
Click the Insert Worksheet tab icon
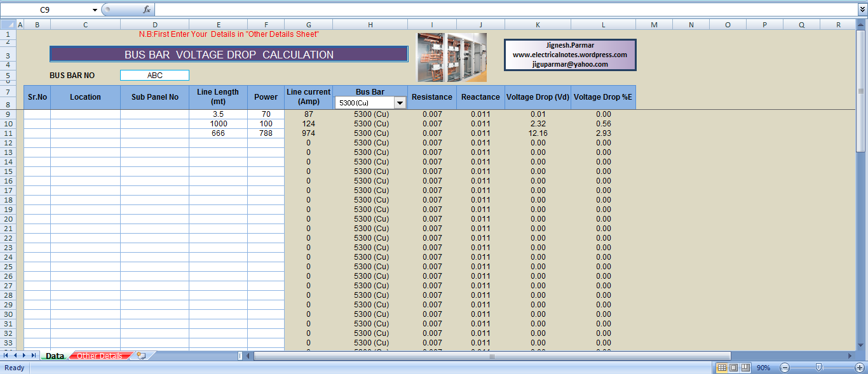141,356
